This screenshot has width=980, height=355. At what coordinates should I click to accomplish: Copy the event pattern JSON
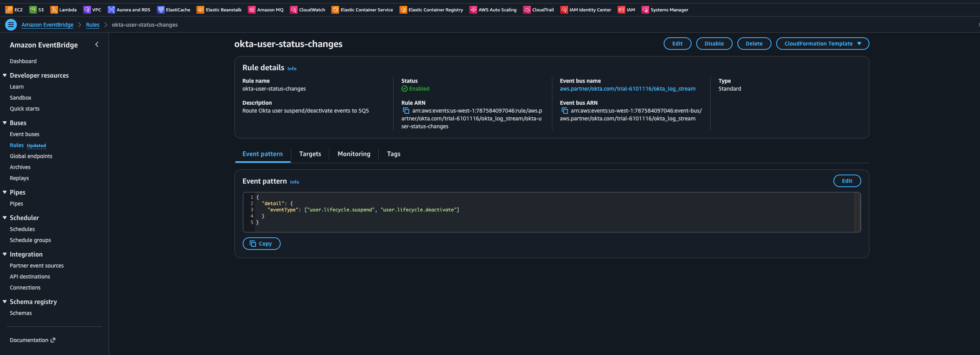(x=261, y=243)
